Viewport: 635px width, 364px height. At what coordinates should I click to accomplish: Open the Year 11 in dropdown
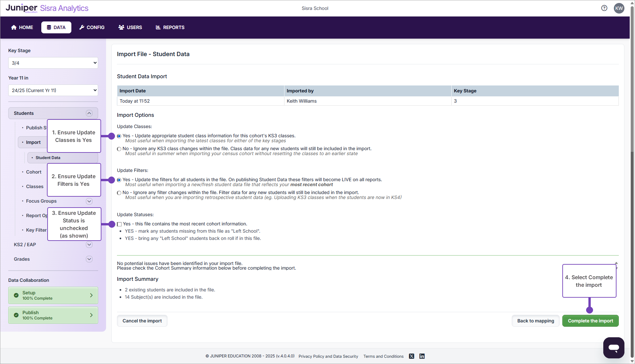53,90
